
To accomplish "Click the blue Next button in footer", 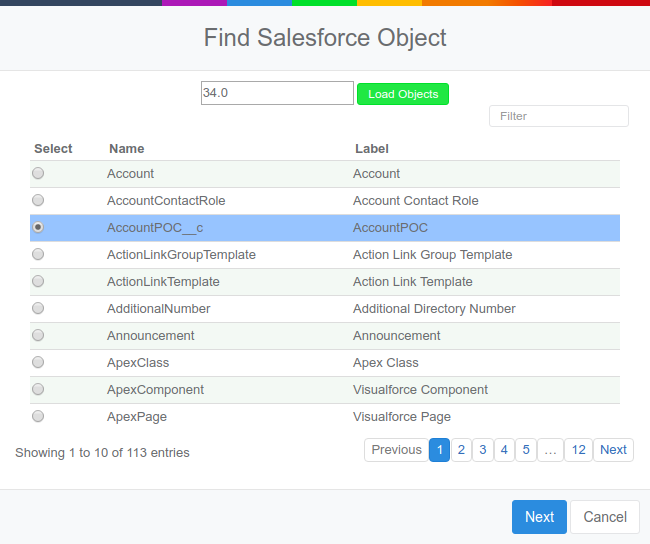I will 539,517.
